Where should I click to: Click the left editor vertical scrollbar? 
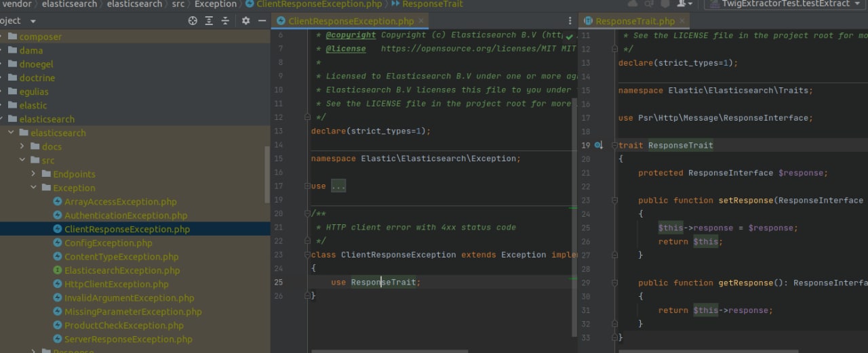(576, 217)
